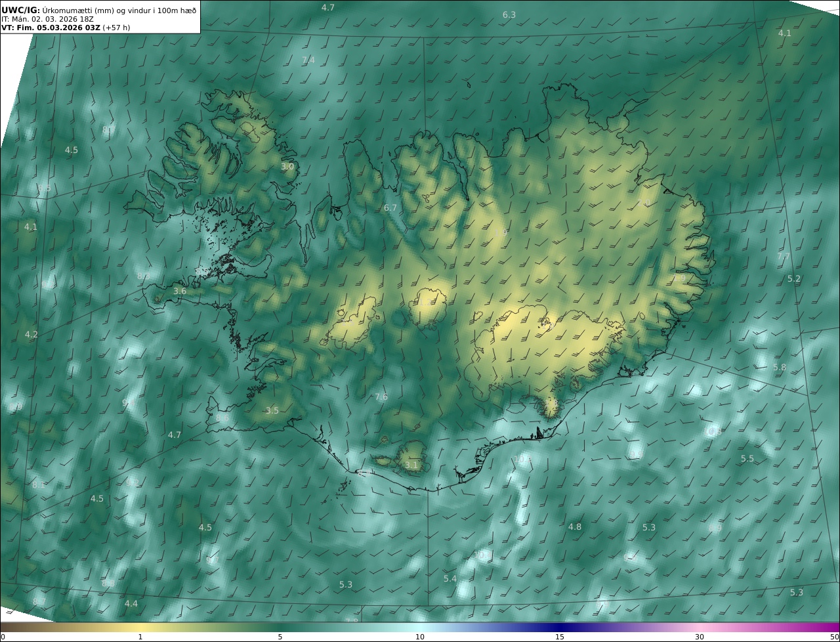Click the '7.4' value on the map
This screenshot has height=642, width=840.
[x=308, y=60]
